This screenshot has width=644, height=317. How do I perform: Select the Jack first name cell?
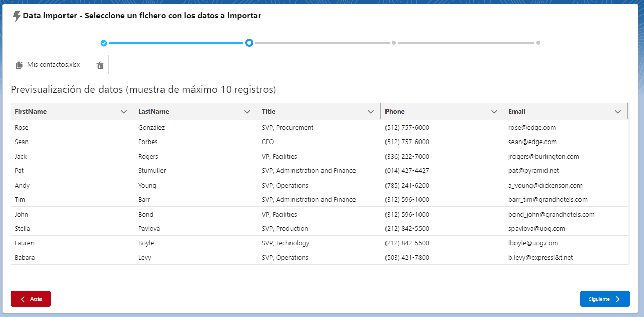(72, 157)
